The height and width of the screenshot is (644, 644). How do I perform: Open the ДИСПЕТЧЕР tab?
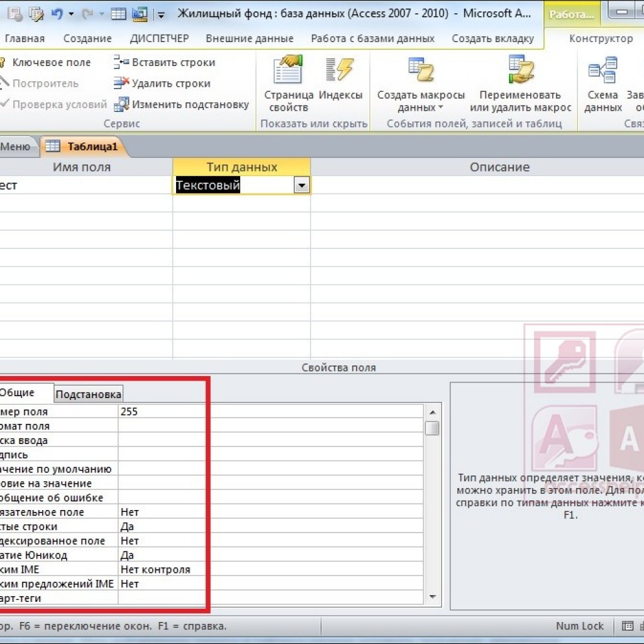coord(159,38)
